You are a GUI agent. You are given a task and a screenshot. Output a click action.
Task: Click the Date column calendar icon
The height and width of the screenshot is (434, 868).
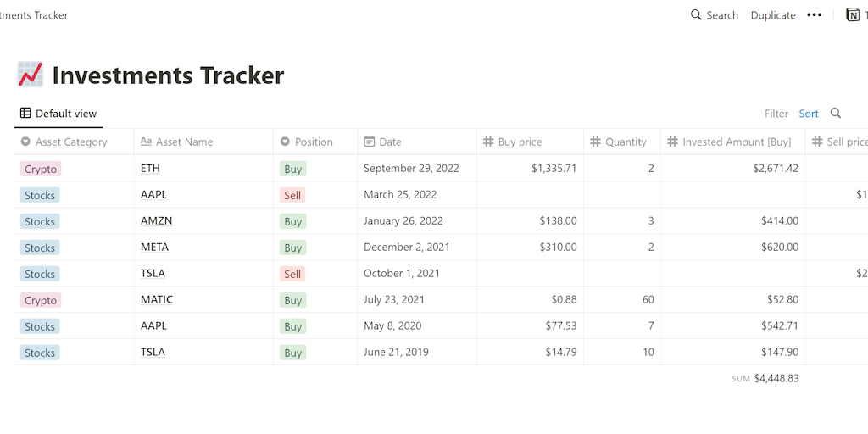pos(369,142)
